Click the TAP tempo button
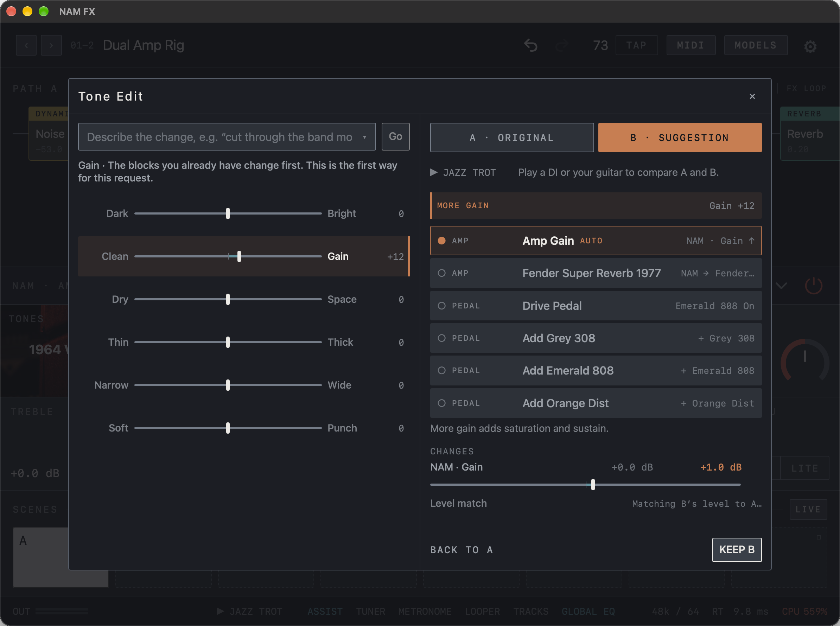Image resolution: width=840 pixels, height=626 pixels. point(636,45)
